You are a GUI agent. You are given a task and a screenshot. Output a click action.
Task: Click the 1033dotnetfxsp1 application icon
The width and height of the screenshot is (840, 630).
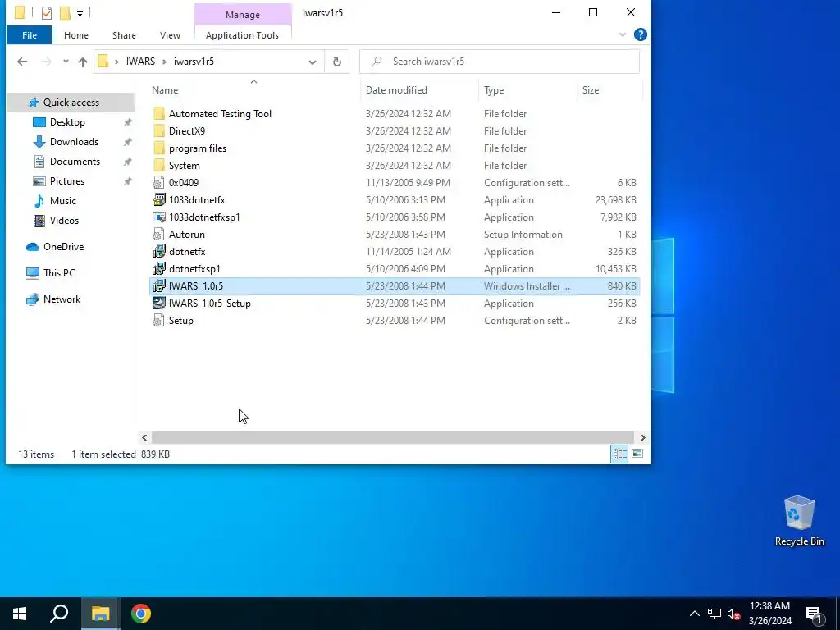pyautogui.click(x=158, y=217)
